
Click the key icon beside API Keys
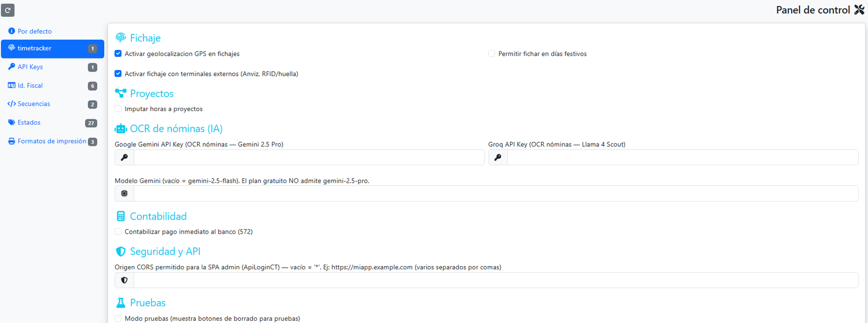coord(11,67)
